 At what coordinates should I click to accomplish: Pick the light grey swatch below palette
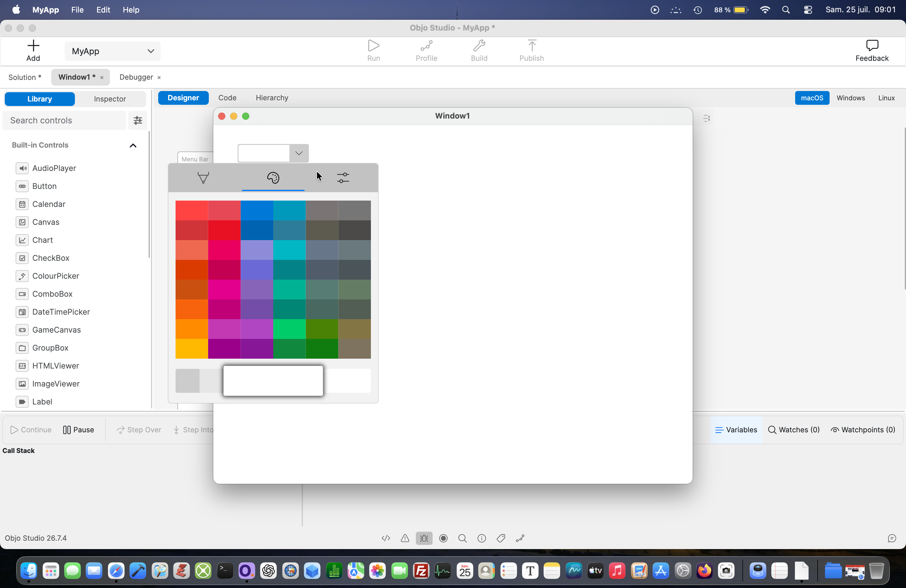tap(187, 381)
